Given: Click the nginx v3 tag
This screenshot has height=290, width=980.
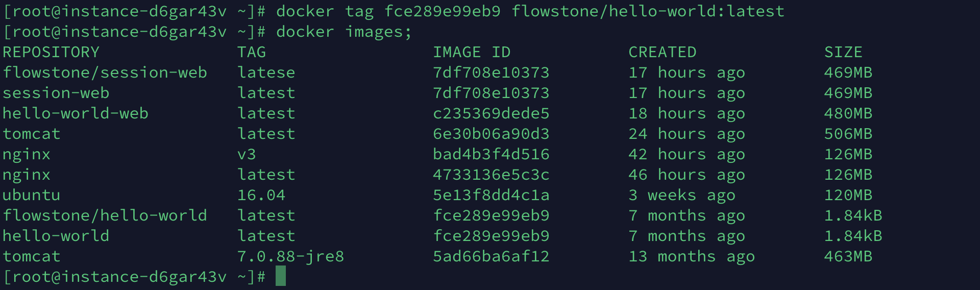Looking at the screenshot, I should (x=247, y=154).
